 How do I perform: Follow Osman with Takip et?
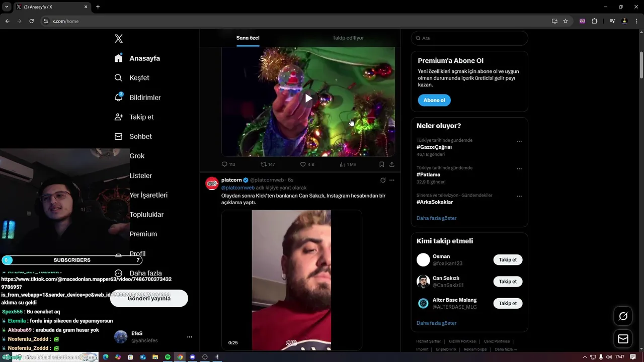pyautogui.click(x=508, y=260)
